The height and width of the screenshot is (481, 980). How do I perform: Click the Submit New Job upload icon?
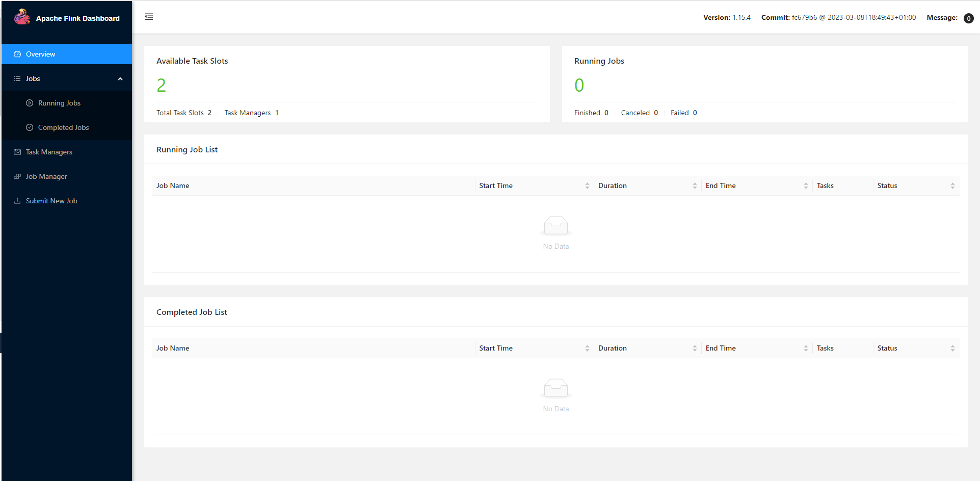17,201
